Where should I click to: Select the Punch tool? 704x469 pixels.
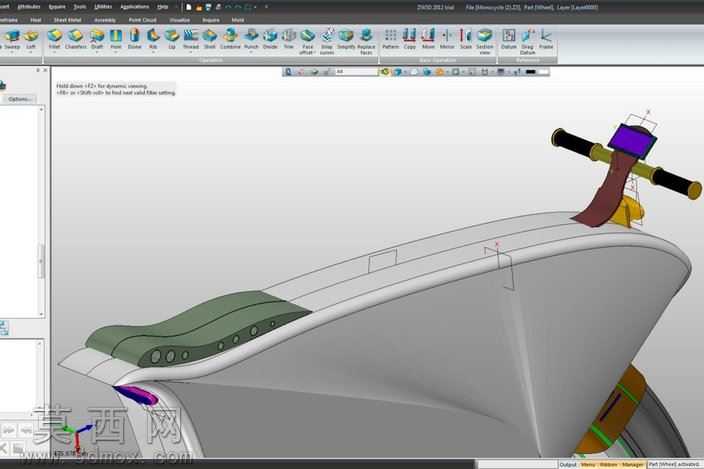(x=251, y=39)
